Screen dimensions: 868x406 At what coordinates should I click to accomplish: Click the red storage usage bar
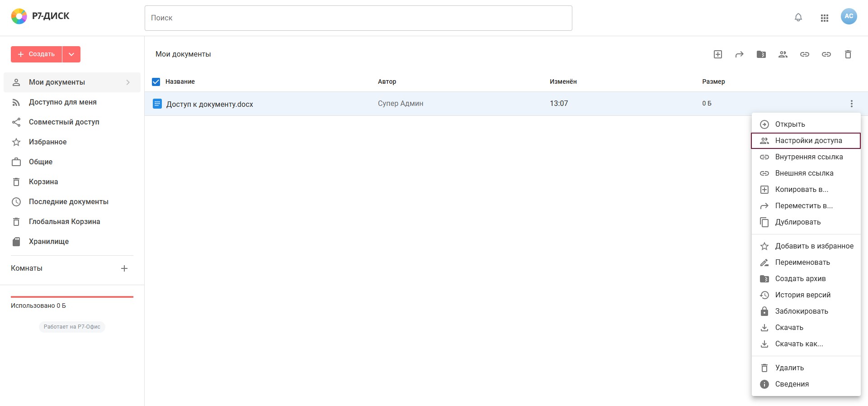click(x=72, y=297)
